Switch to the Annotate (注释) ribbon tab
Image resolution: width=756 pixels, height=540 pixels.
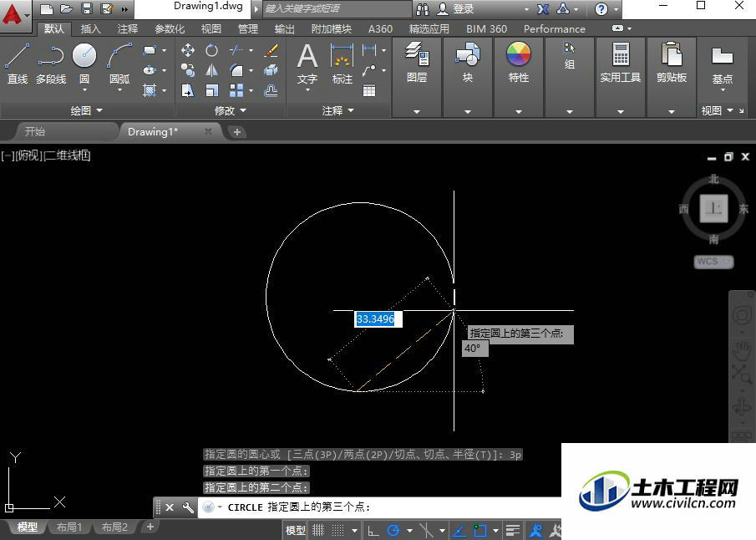coord(128,29)
